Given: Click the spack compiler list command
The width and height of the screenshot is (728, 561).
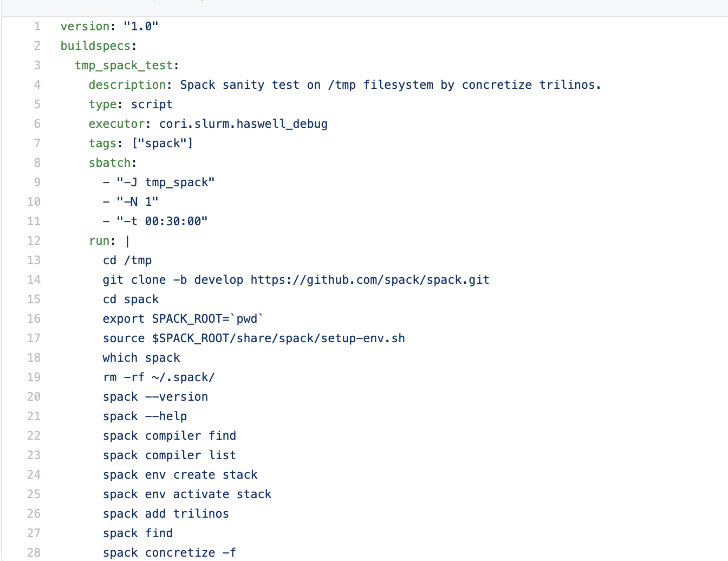Looking at the screenshot, I should click(x=170, y=455).
